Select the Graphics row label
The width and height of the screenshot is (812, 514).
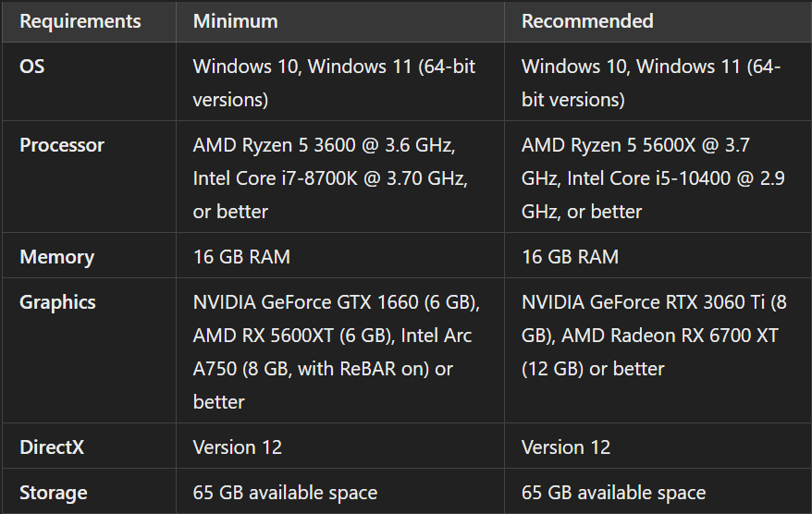pos(57,302)
